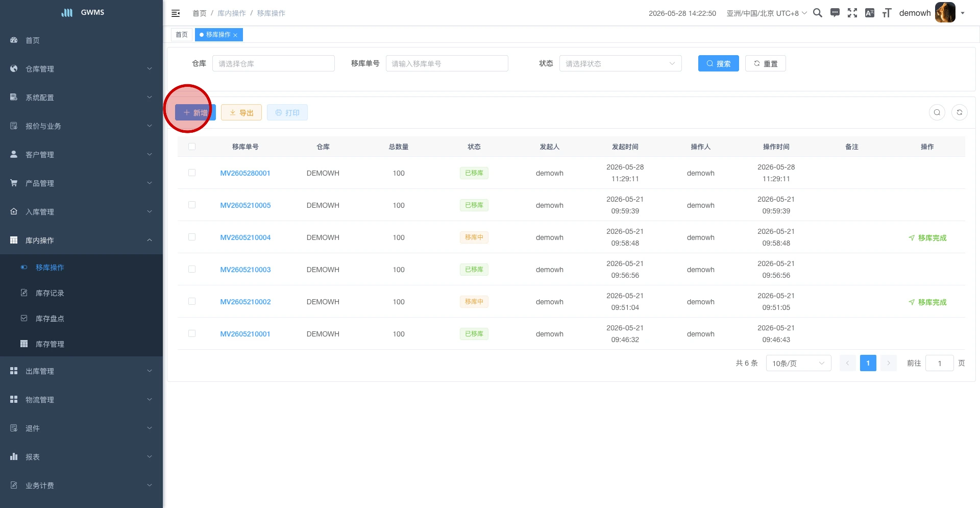Click the 仓库管理 globe icon
This screenshot has width=980, height=508.
point(14,68)
